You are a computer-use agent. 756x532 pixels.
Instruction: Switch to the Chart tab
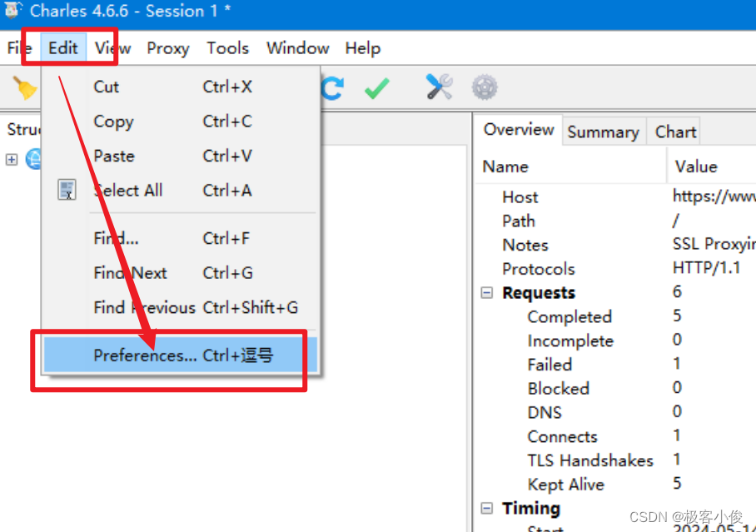coord(675,132)
